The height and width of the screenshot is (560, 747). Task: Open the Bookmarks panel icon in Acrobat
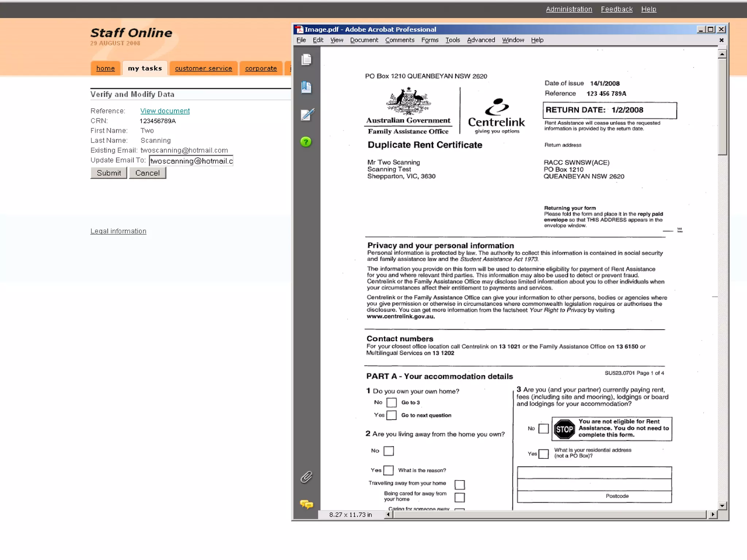click(x=306, y=87)
